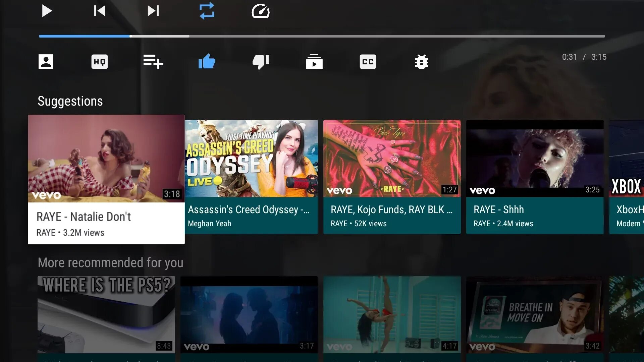The image size is (644, 362).
Task: Adjust playback speed with the speedometer icon
Action: (x=261, y=11)
